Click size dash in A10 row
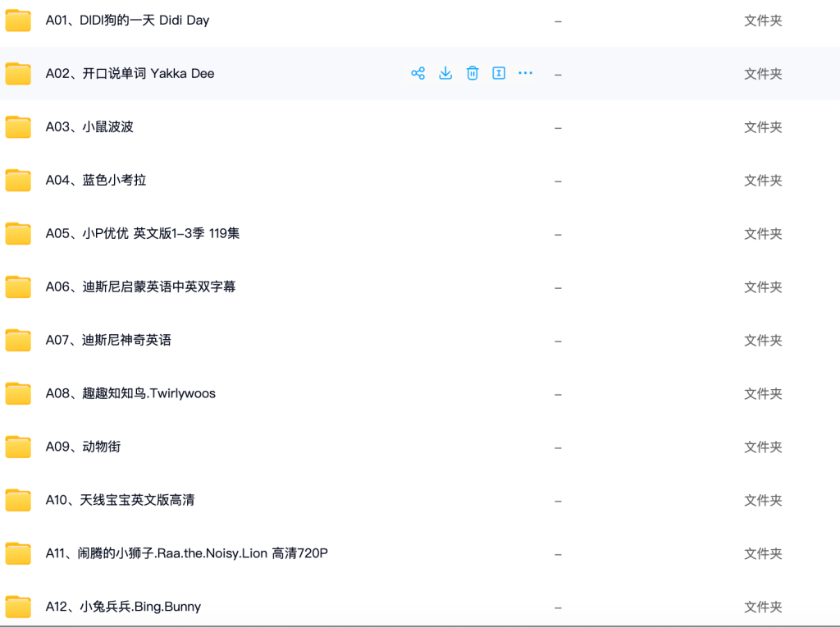840x628 pixels. point(558,502)
